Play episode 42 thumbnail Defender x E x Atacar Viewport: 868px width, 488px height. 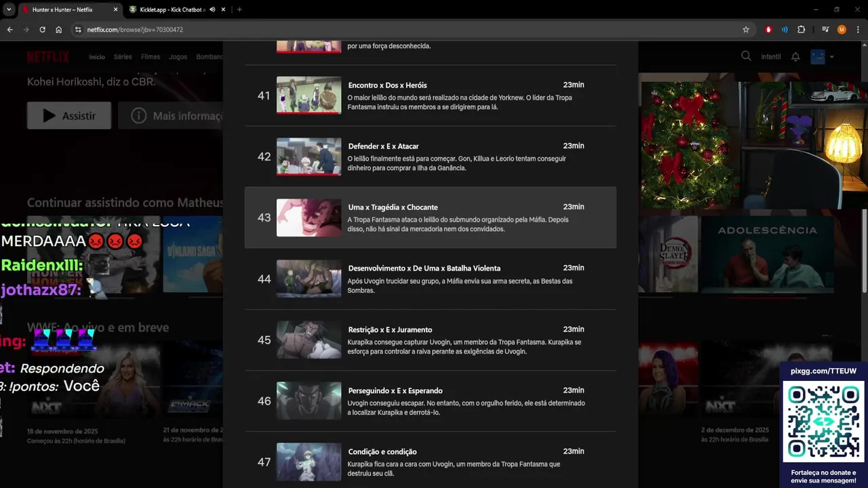(309, 157)
